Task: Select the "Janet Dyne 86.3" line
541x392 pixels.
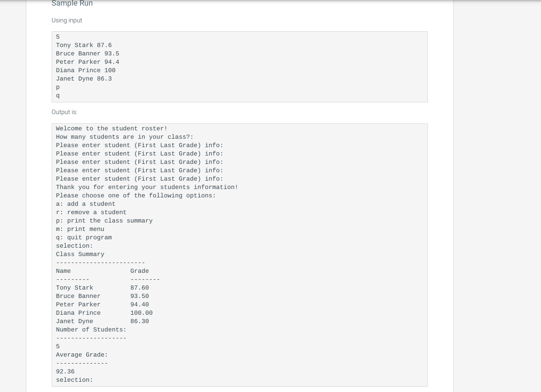Action: (84, 79)
